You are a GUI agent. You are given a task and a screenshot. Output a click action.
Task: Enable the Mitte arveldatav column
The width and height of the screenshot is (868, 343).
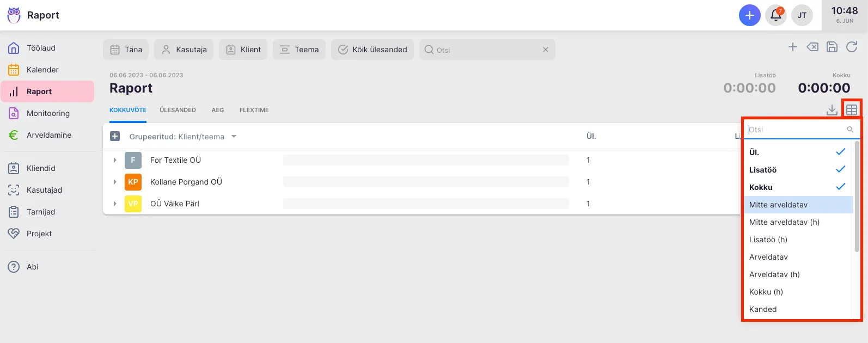tap(798, 205)
